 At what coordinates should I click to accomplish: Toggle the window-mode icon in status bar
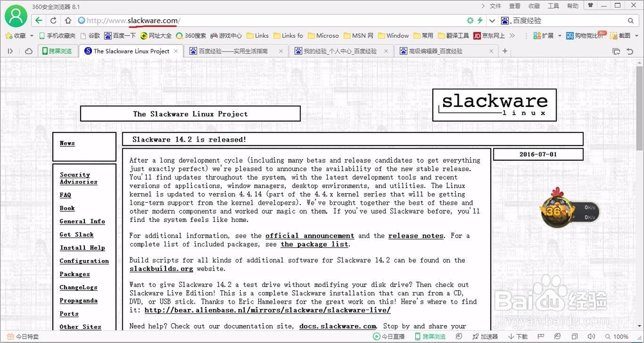574,337
